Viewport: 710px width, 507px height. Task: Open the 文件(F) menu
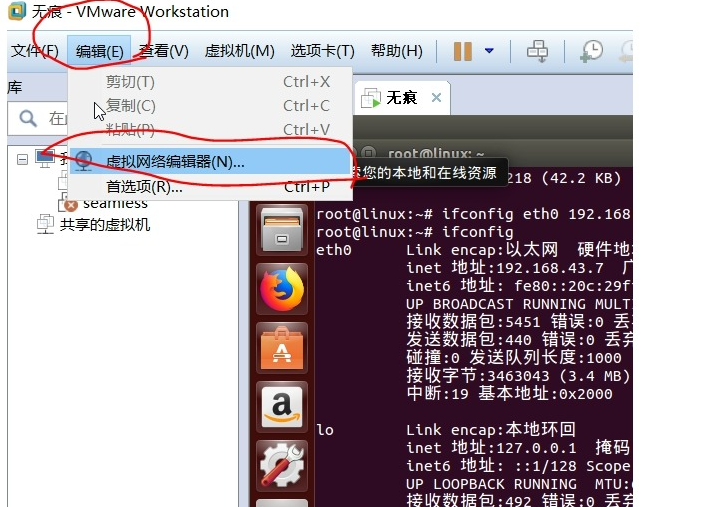35,51
